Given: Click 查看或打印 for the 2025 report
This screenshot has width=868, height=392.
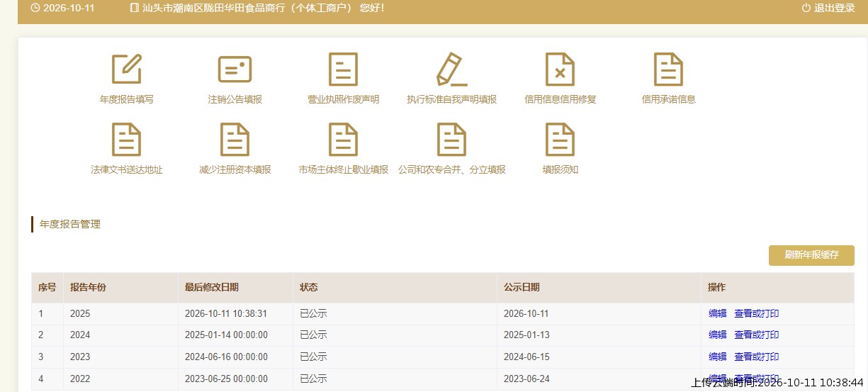Looking at the screenshot, I should (757, 313).
